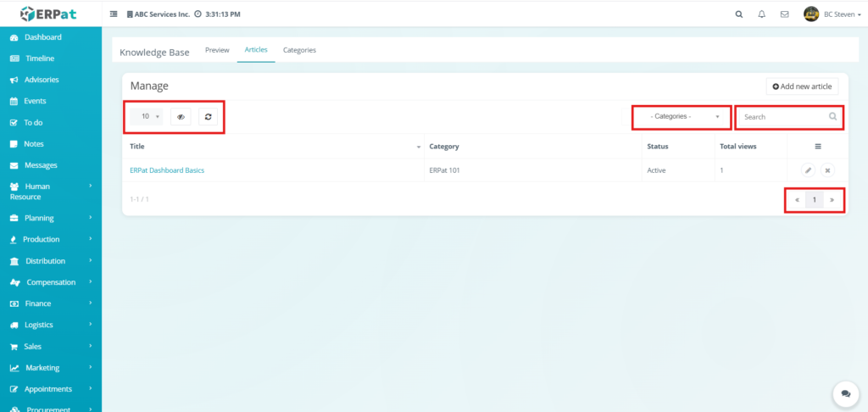Click the ERPat 101 category cell

pyautogui.click(x=534, y=170)
